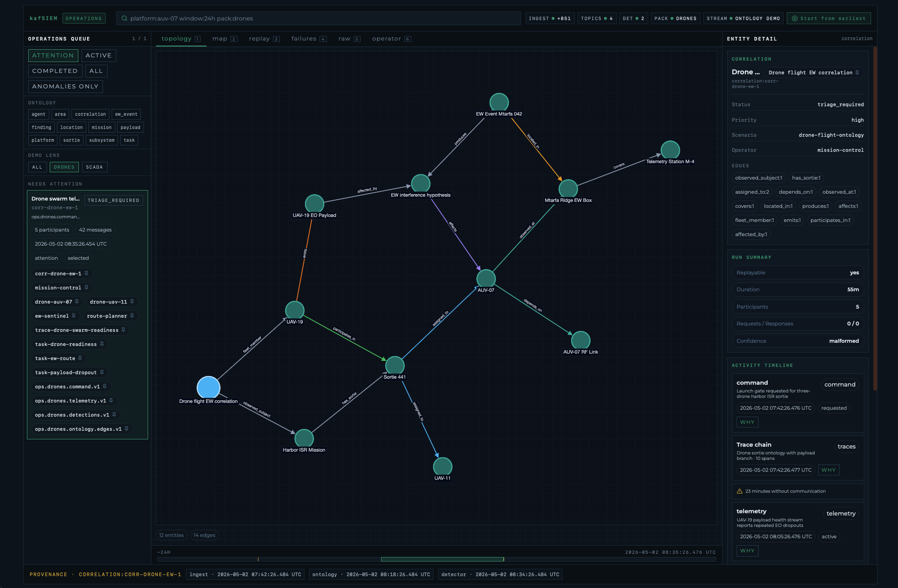This screenshot has width=898, height=588.
Task: Pin the mission-control chip in queue card
Action: click(86, 288)
